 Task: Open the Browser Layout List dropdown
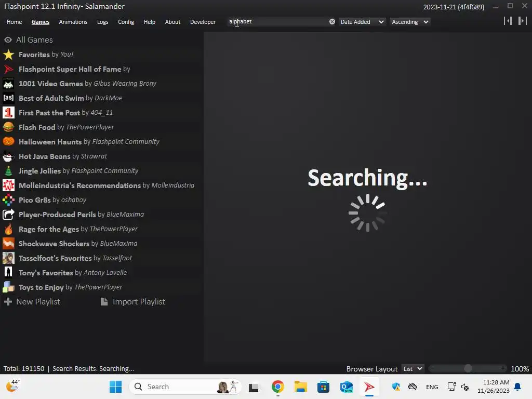[413, 369]
